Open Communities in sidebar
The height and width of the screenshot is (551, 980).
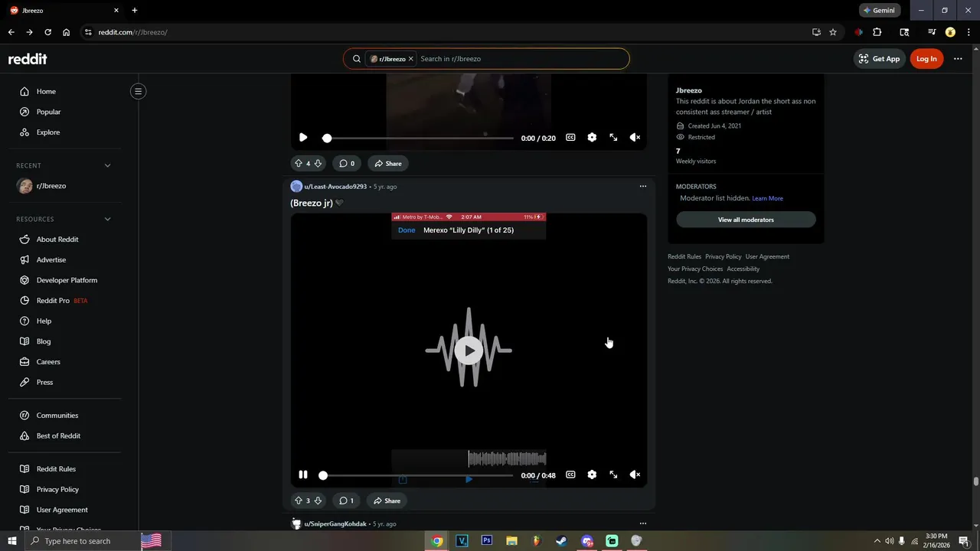(57, 416)
